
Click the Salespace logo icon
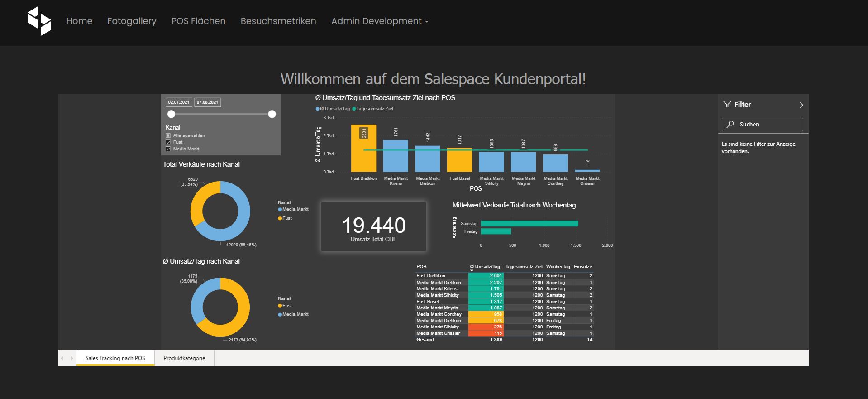(x=39, y=21)
